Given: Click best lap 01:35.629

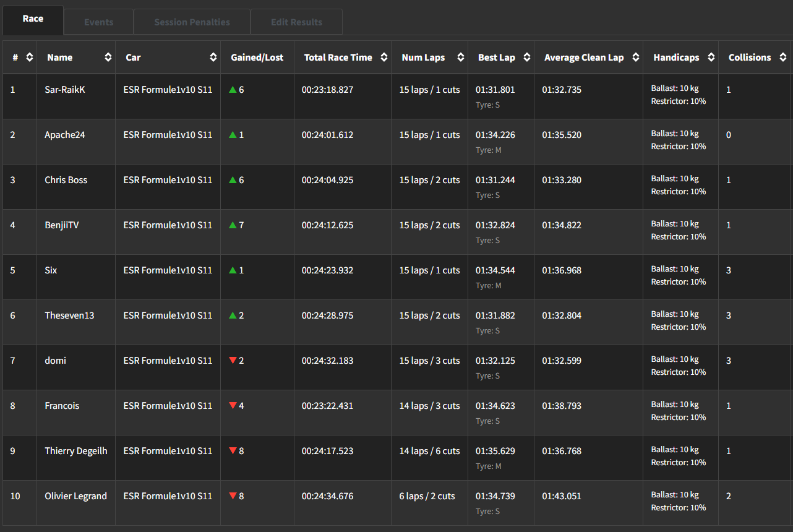Looking at the screenshot, I should click(495, 451).
